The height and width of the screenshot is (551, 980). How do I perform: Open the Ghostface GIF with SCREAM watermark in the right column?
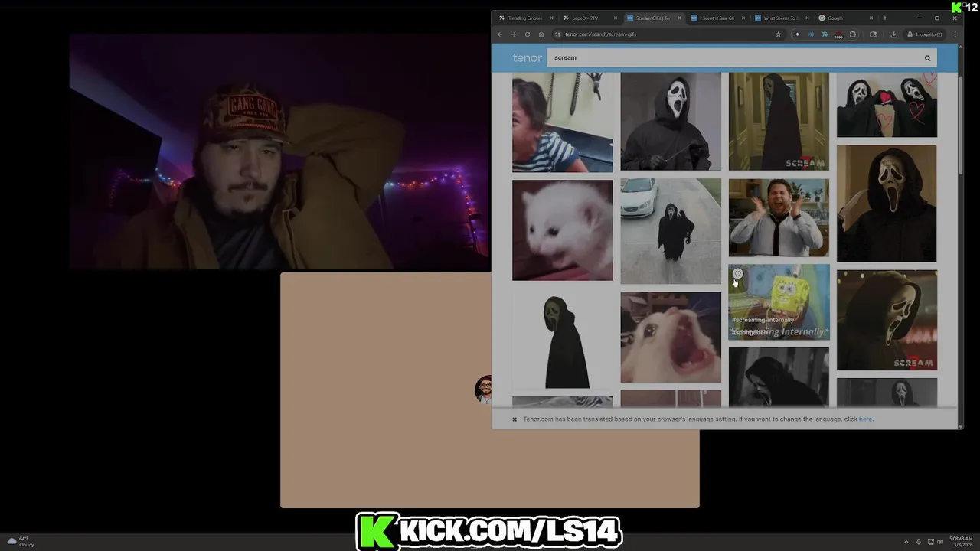click(x=887, y=320)
